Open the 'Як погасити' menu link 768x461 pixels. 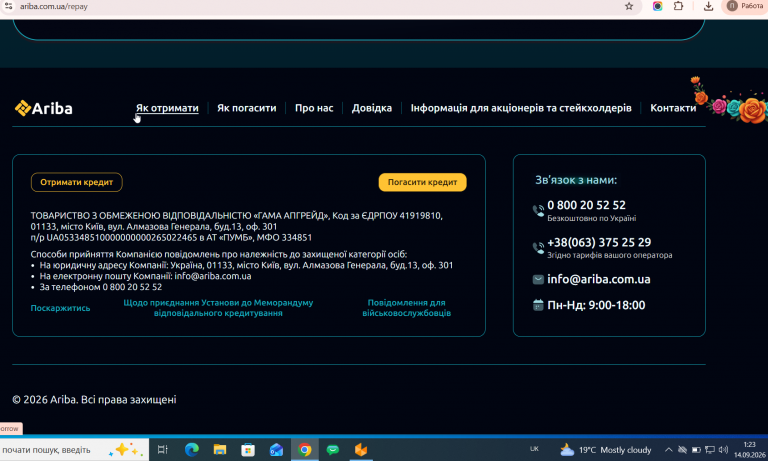tap(246, 108)
